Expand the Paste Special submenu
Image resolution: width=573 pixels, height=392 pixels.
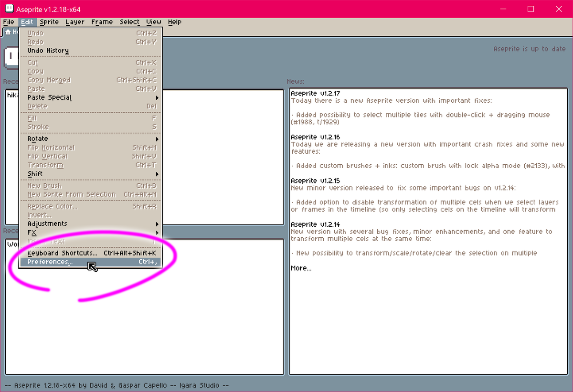(49, 97)
